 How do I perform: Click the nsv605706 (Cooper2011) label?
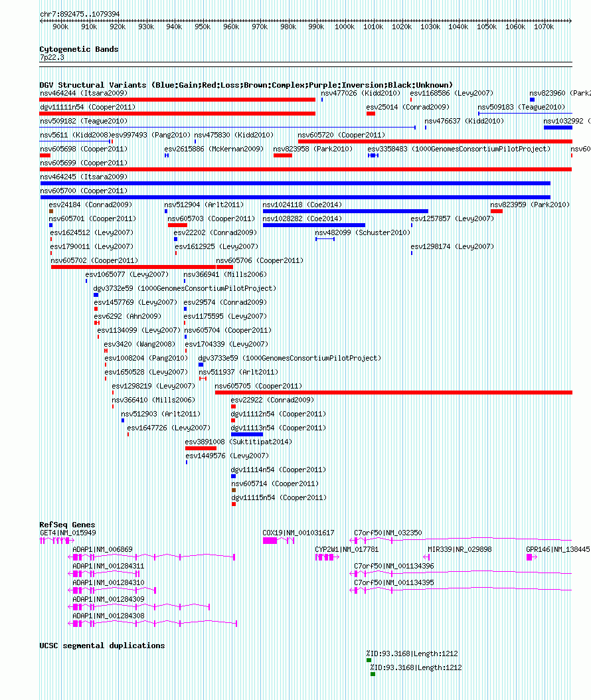coord(260,261)
